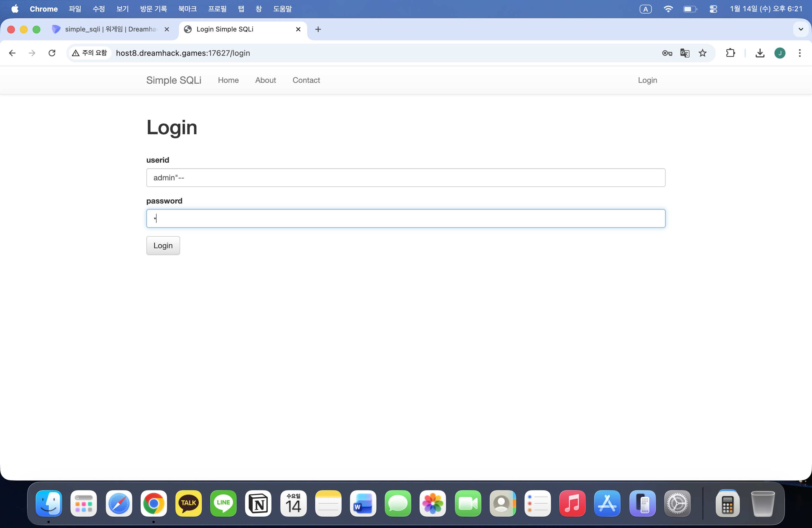
Task: Open the About link in the navbar
Action: (265, 80)
